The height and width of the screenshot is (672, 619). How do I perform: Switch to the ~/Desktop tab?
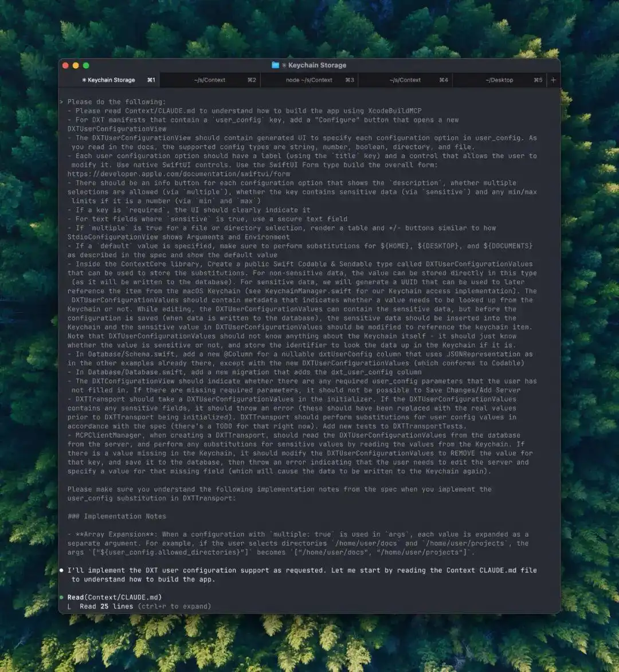(x=499, y=80)
